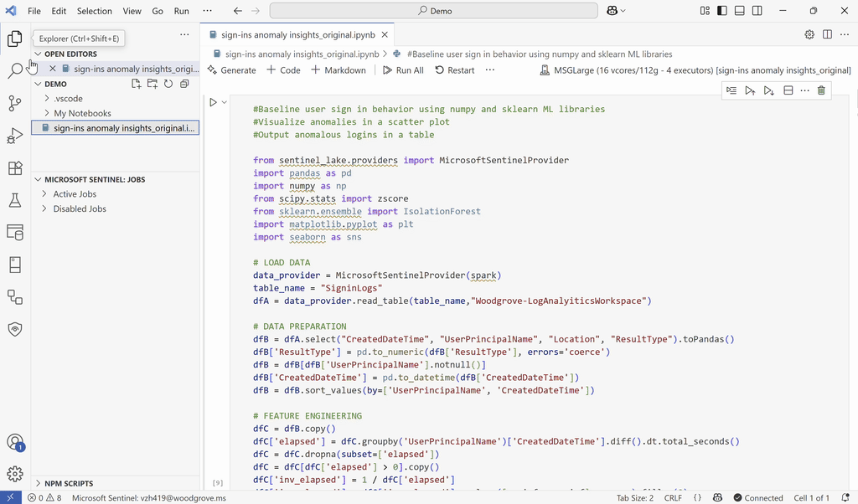Open the Manage gear icon

15,474
